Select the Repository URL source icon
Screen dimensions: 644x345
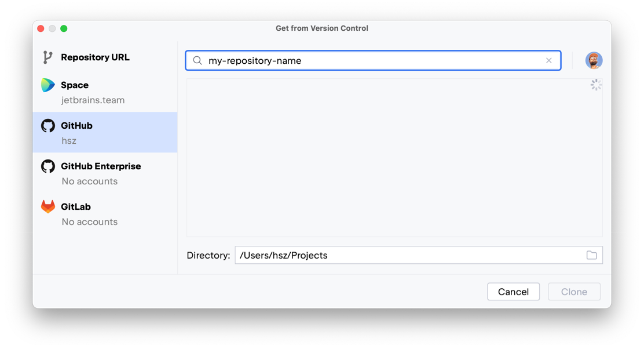tap(48, 57)
